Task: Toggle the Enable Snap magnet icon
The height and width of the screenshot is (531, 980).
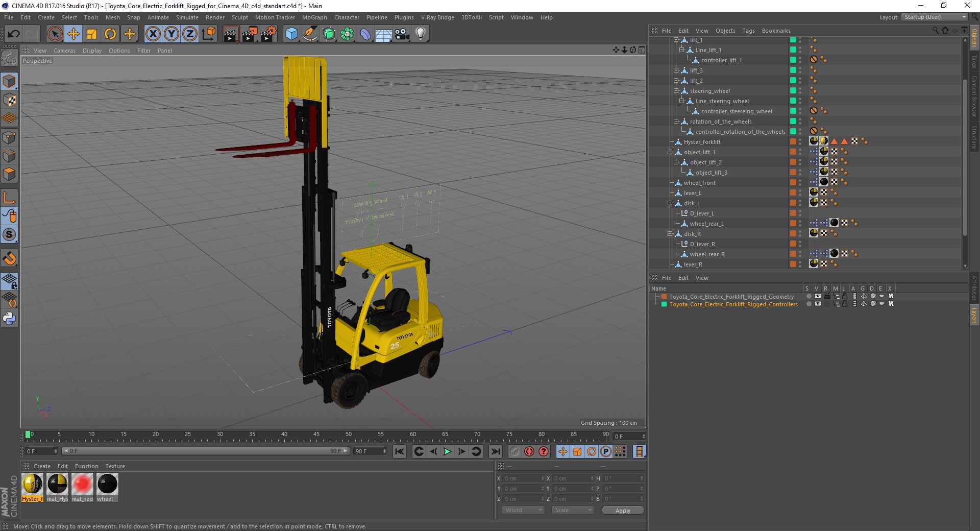Action: click(9, 258)
